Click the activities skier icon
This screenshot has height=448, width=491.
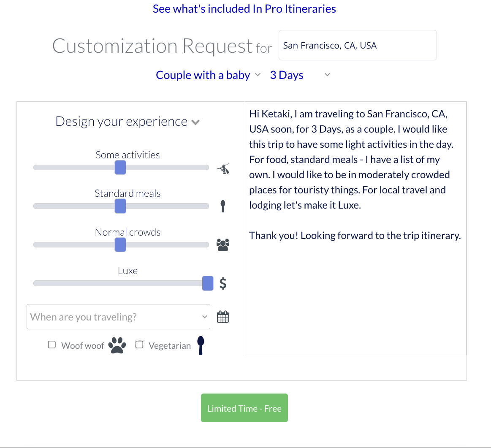point(223,168)
